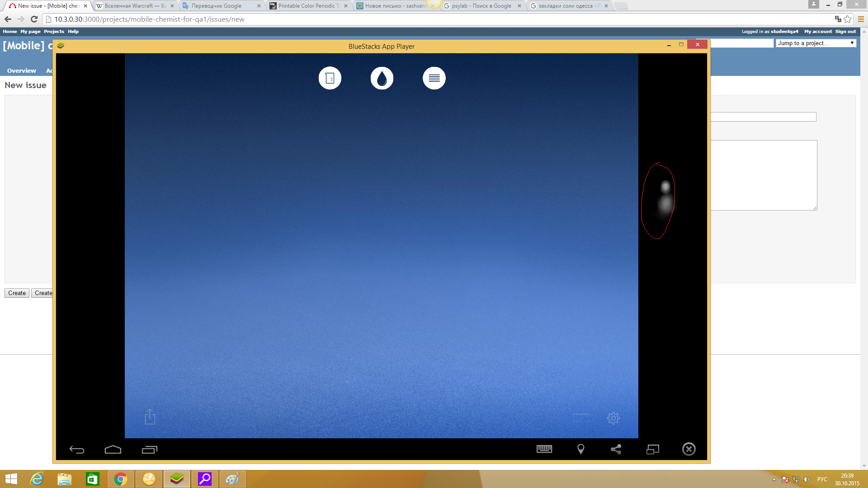Open the app settings gear icon

pyautogui.click(x=613, y=418)
